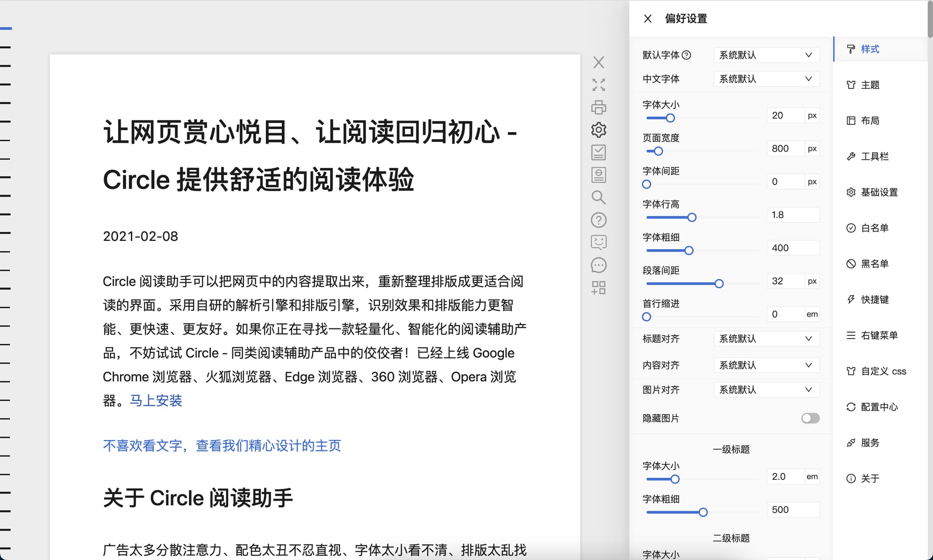Image resolution: width=933 pixels, height=560 pixels.
Task: Click the question mark help icon in toolbar
Action: point(599,220)
